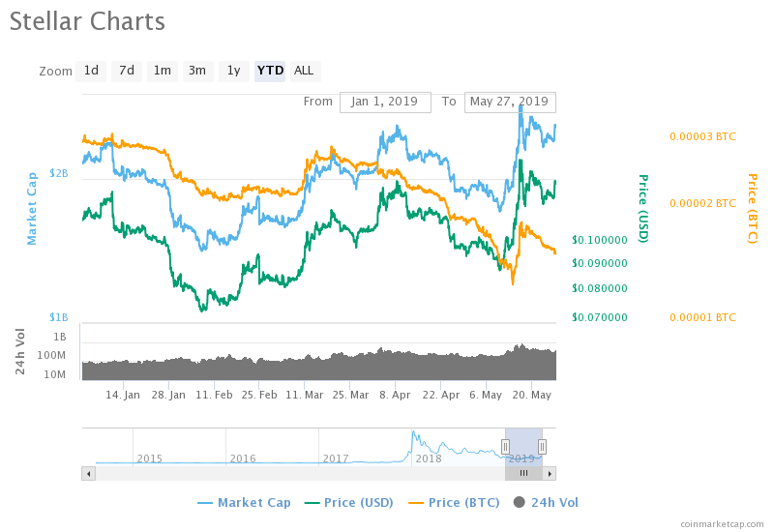Click the 14. Jan axis label

(x=123, y=396)
